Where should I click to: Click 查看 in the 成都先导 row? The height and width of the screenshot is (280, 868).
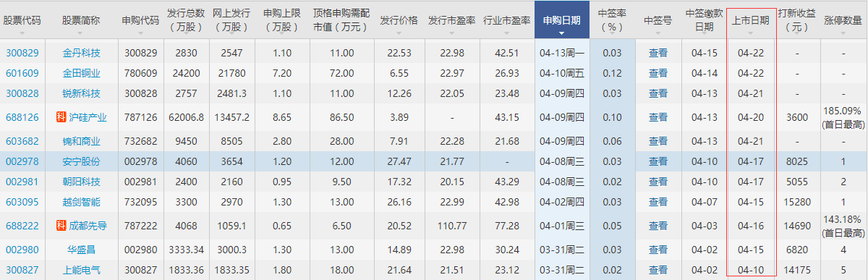click(x=658, y=226)
